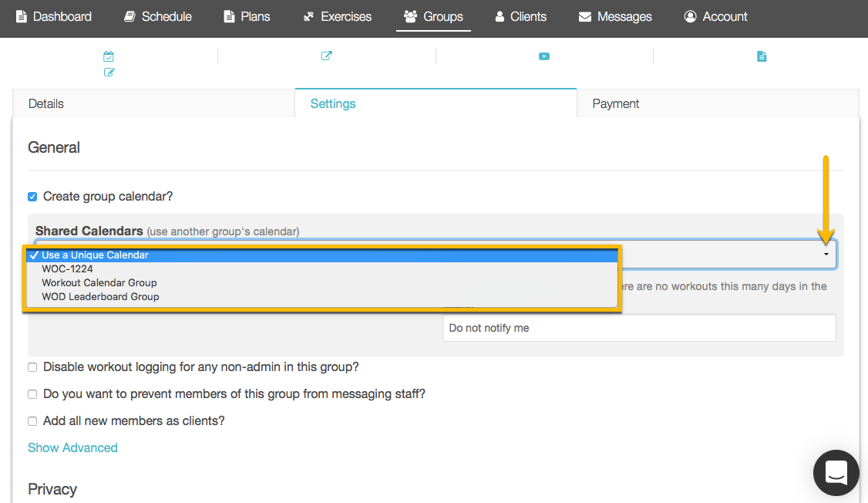Click the Account avatar icon
This screenshot has width=868, height=503.
tap(690, 17)
